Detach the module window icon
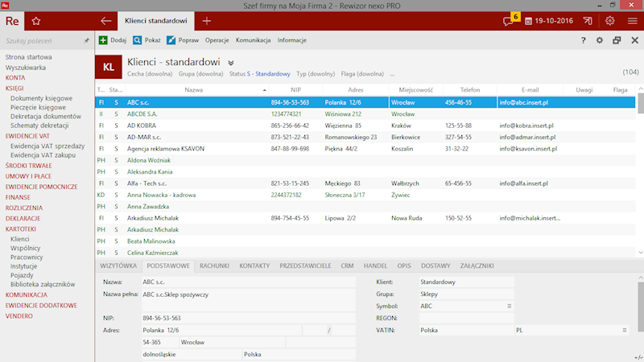The image size is (644, 362). (x=617, y=40)
